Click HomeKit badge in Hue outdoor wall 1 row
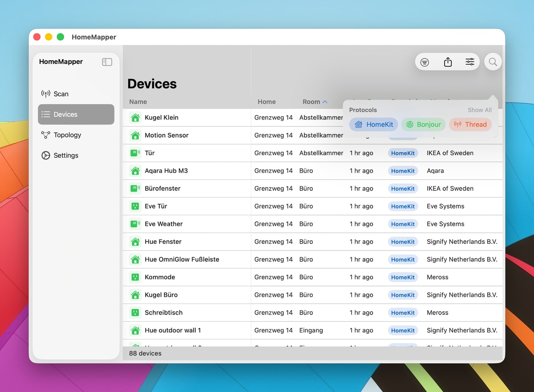The image size is (534, 392). click(x=403, y=331)
